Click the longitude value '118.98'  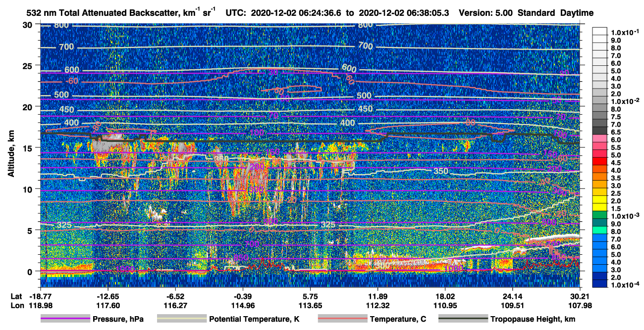click(40, 305)
